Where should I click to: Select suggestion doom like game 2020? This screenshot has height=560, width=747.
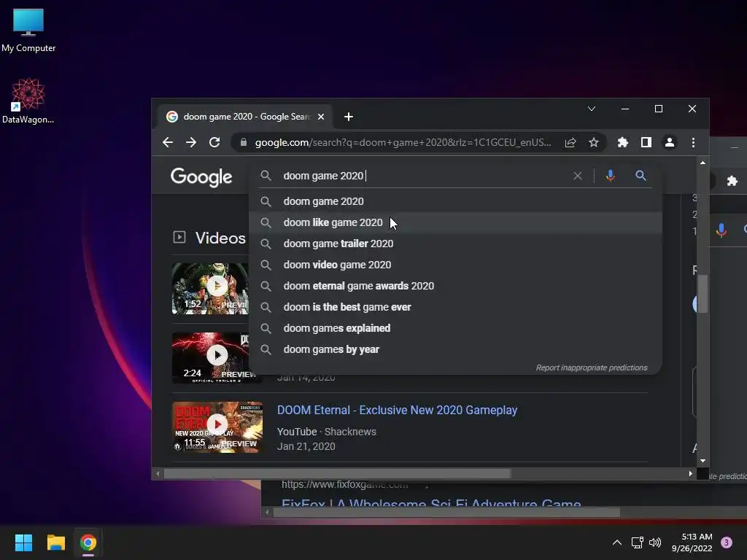point(456,222)
